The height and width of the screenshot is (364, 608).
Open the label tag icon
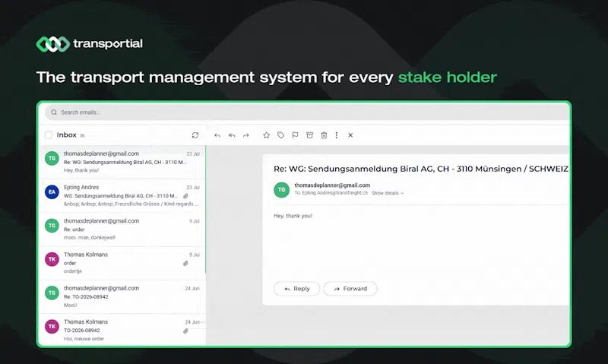(280, 135)
